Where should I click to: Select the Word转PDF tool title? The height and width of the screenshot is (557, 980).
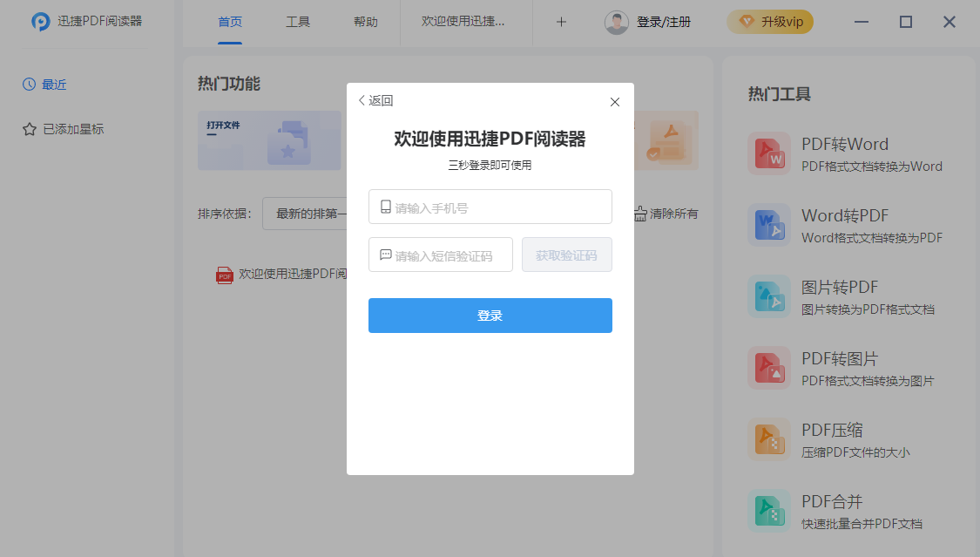point(845,215)
